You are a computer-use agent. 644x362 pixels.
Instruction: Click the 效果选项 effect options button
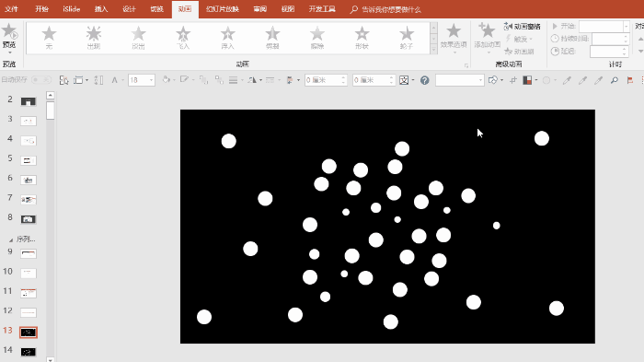(x=454, y=39)
